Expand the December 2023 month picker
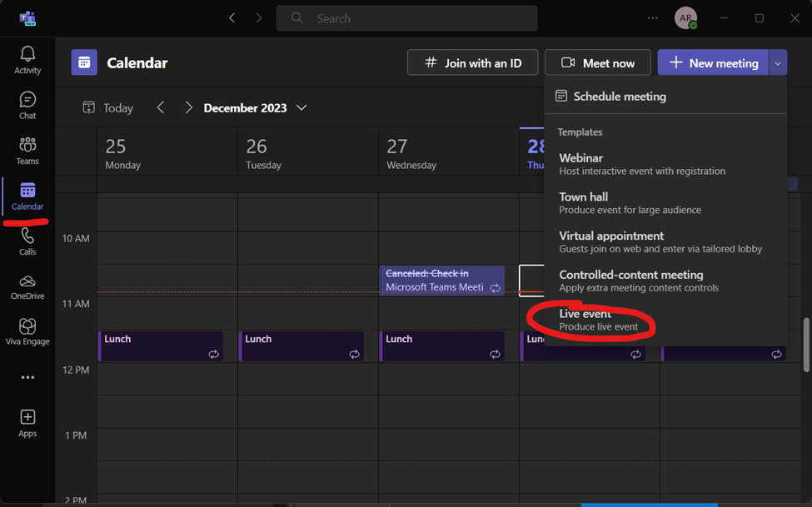This screenshot has height=507, width=812. click(x=301, y=107)
